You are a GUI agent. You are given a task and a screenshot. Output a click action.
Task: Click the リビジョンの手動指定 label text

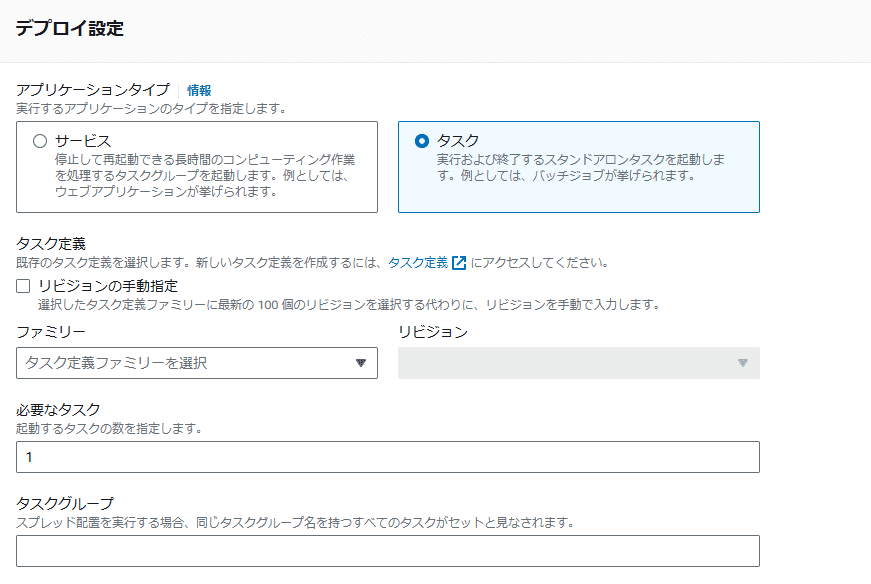coord(108,286)
